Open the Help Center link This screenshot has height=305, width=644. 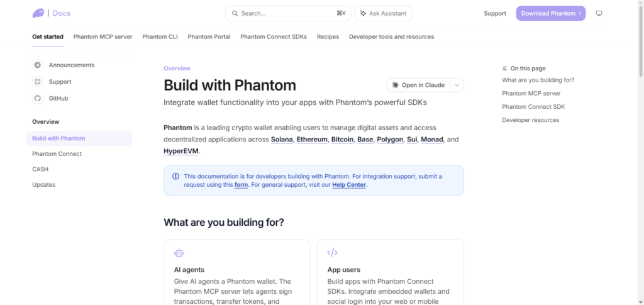(x=349, y=185)
